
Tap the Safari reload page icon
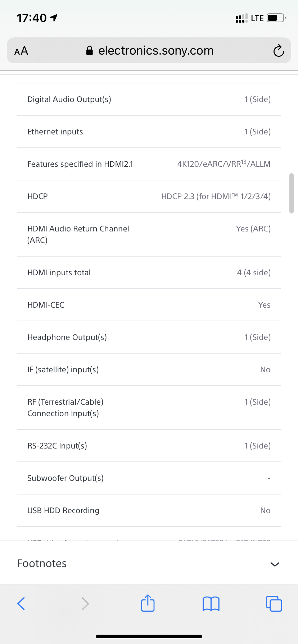278,51
